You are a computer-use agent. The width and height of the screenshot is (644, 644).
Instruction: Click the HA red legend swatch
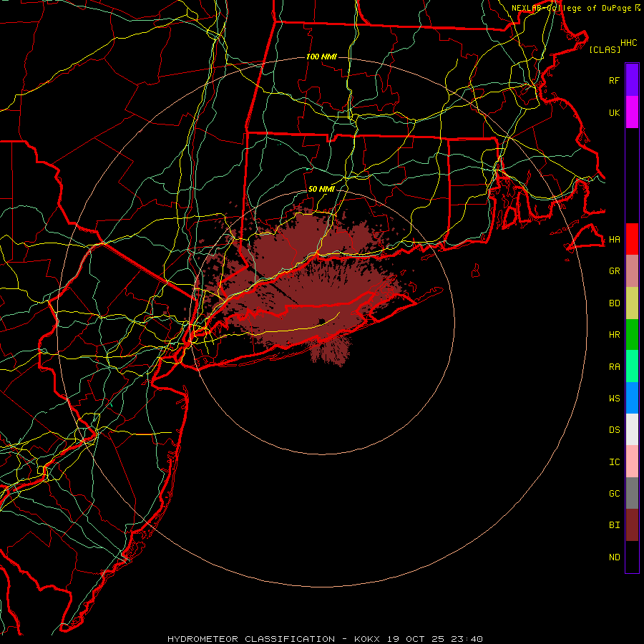(632, 239)
